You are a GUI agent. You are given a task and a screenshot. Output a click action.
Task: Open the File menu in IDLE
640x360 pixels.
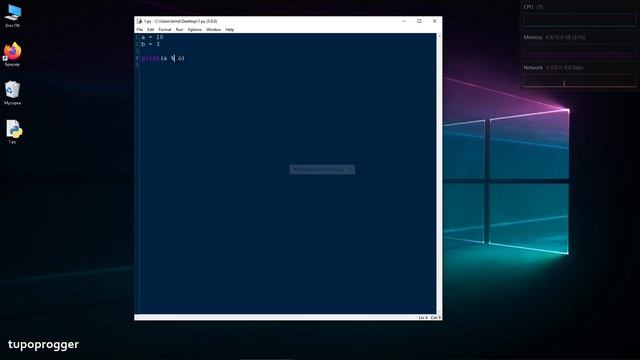click(x=140, y=30)
